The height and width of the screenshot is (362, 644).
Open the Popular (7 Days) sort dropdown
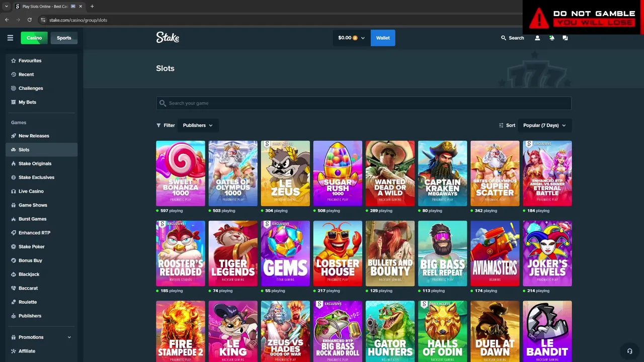pos(544,125)
